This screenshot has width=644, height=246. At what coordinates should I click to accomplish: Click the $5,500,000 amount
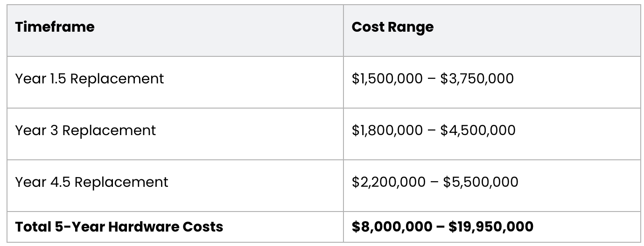[481, 182]
